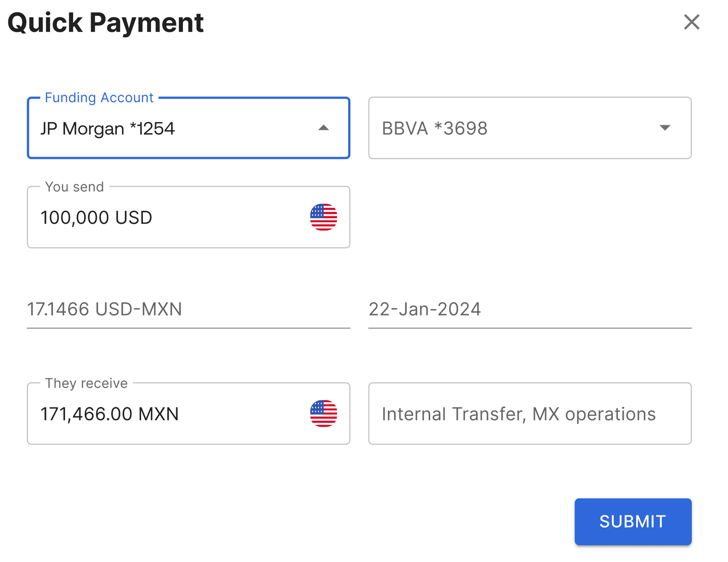
Task: Collapse the Funding Account dropdown arrow
Action: point(324,128)
